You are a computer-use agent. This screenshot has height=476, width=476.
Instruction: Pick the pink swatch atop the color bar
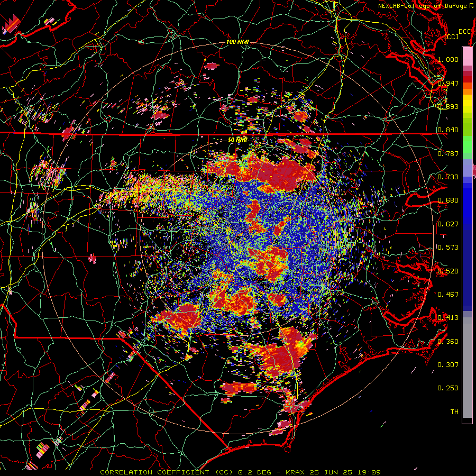[x=467, y=57]
